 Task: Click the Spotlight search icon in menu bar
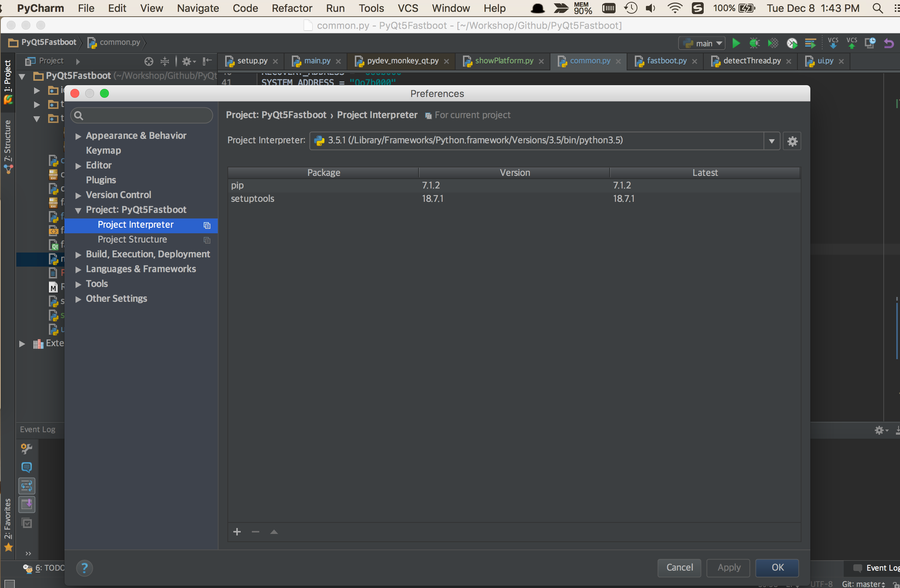[877, 8]
